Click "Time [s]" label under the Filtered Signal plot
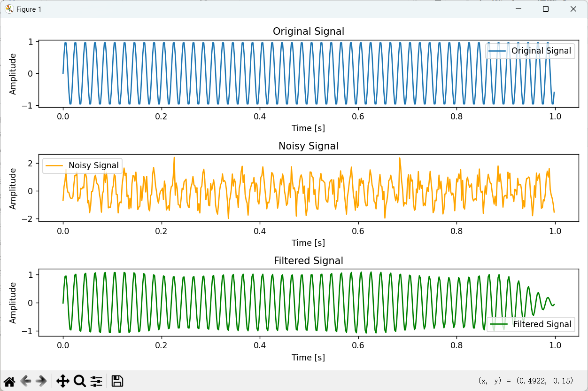The image size is (588, 391). pos(308,358)
